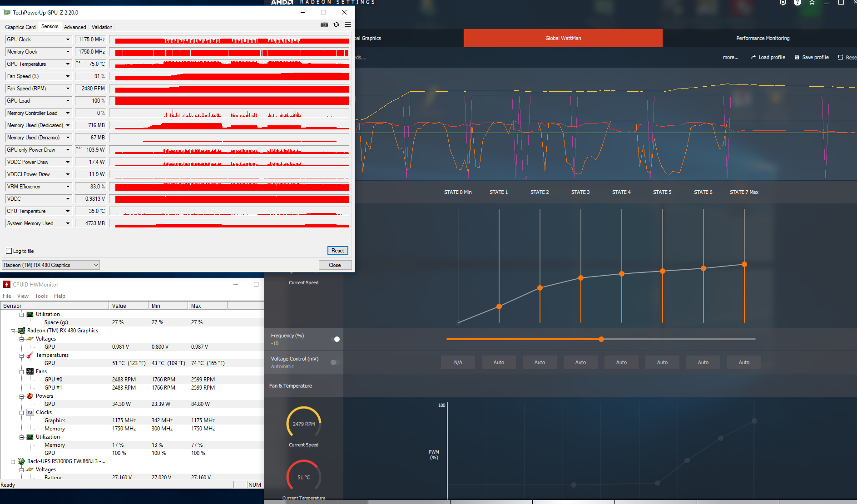The height and width of the screenshot is (504, 857).
Task: Enable the Log to file checkbox
Action: [x=9, y=251]
